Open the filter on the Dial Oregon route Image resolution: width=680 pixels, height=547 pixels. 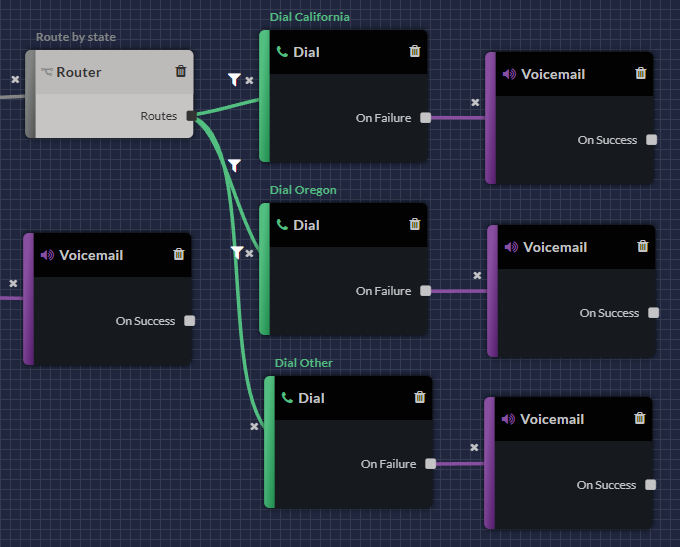click(237, 252)
